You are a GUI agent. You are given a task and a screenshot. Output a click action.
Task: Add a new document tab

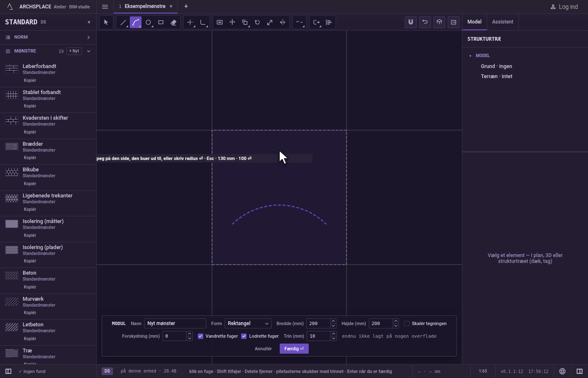186,7
